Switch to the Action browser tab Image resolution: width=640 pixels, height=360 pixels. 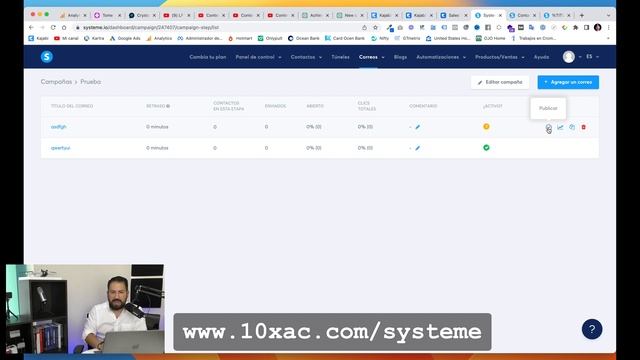point(315,15)
